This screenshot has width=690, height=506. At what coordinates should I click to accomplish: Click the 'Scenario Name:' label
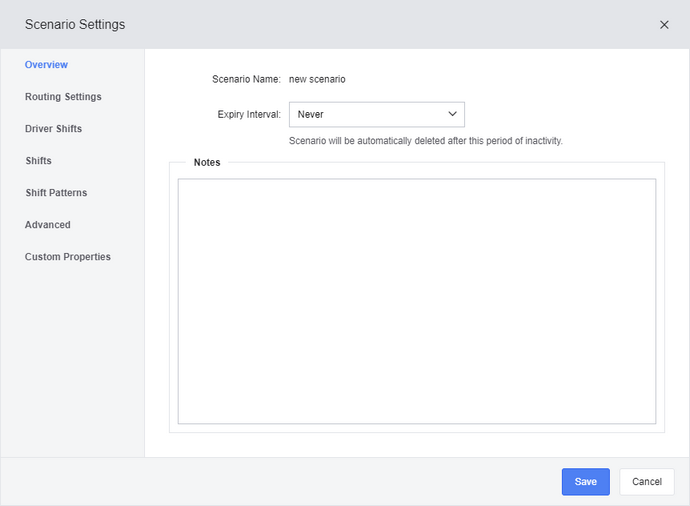coord(246,79)
